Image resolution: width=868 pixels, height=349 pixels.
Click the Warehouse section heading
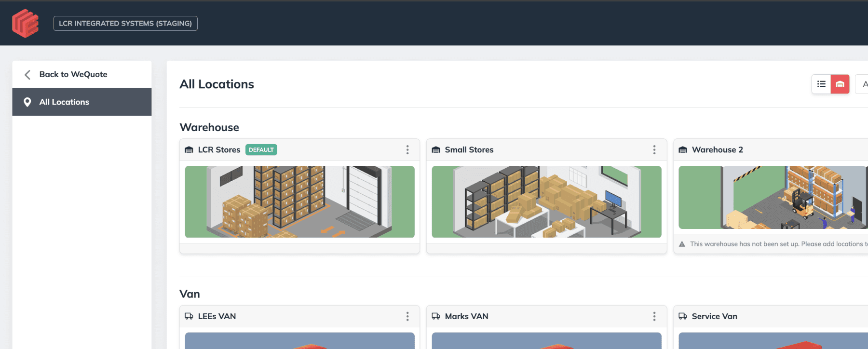pyautogui.click(x=209, y=127)
